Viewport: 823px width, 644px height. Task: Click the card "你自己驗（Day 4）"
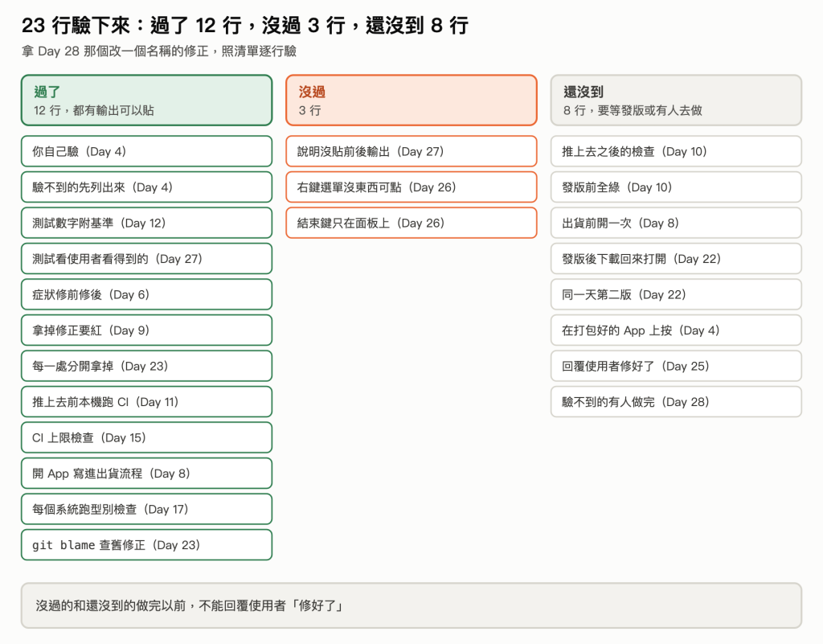click(x=147, y=151)
